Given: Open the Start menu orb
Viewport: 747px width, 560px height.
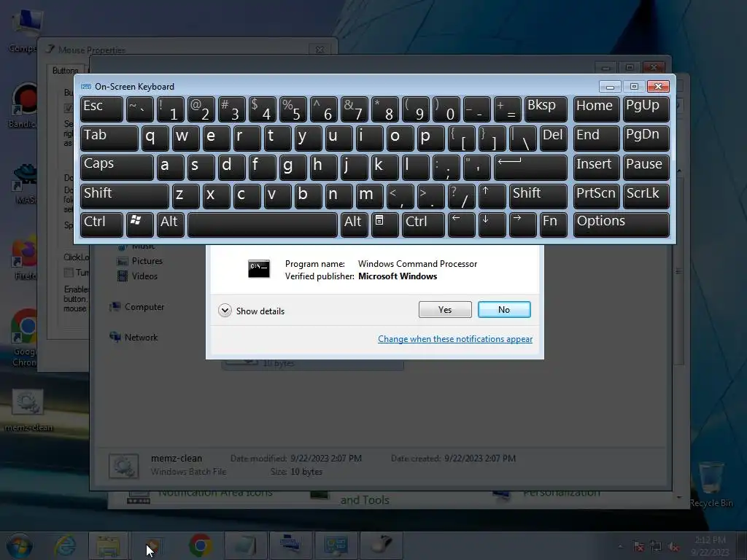Looking at the screenshot, I should click(19, 545).
